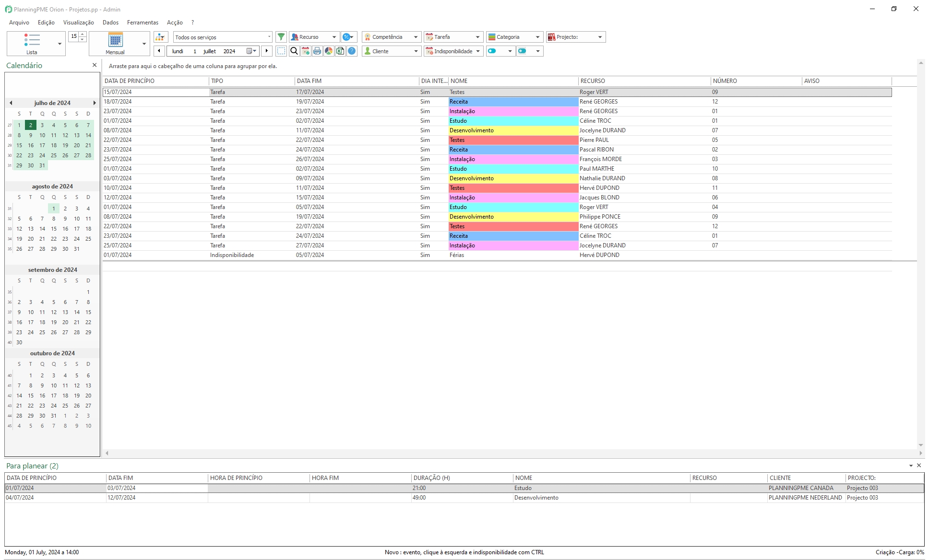Select the Férias Indisponibilidade row

point(497,255)
